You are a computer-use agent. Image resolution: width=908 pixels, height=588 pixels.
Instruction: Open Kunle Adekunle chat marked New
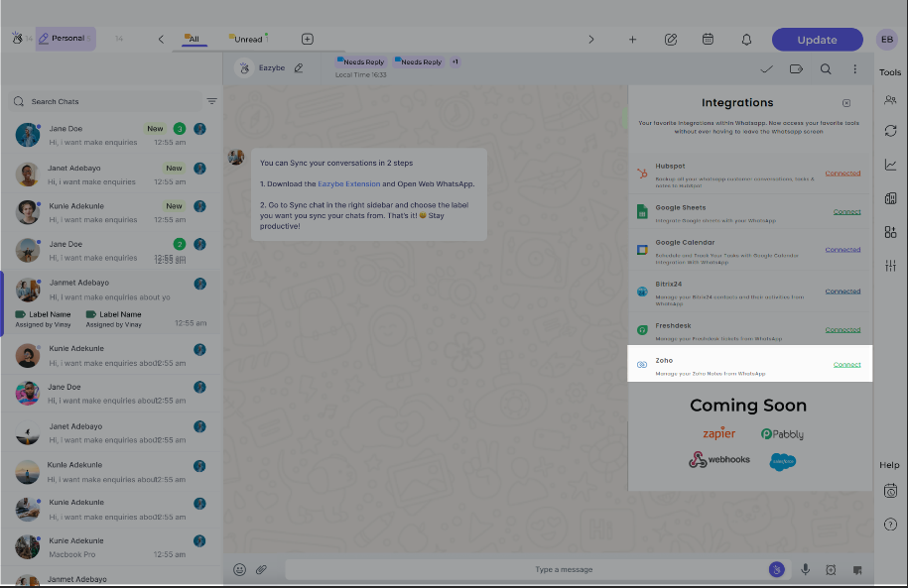[x=111, y=212]
